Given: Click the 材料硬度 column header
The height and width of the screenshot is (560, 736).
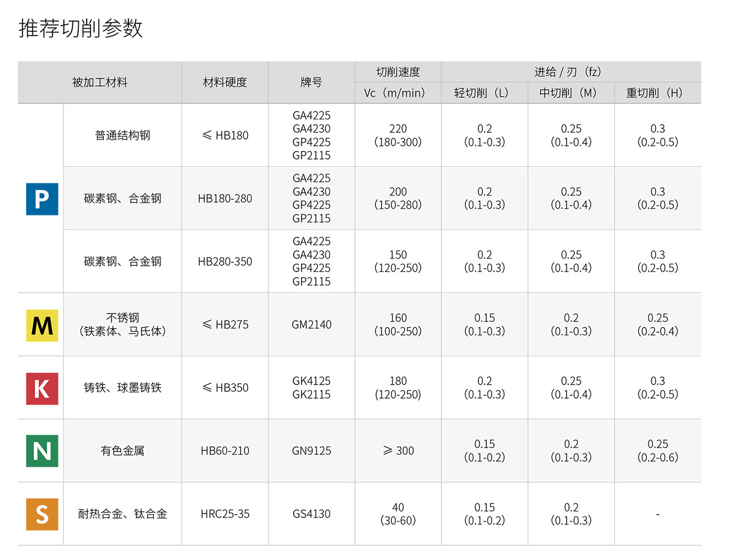Looking at the screenshot, I should 225,82.
